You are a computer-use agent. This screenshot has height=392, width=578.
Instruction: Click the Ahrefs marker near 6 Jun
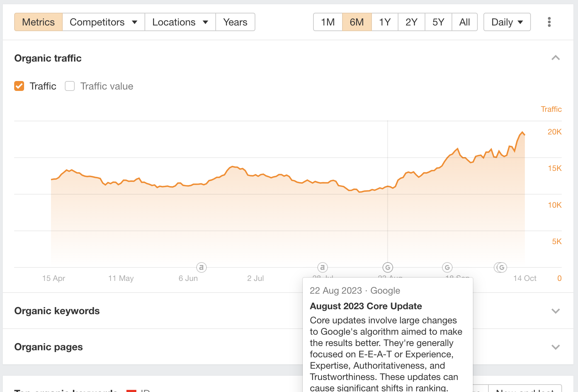click(201, 267)
